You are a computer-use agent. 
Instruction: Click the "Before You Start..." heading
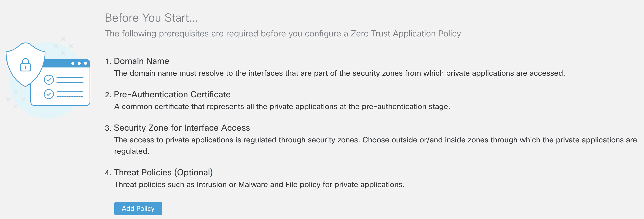pos(151,18)
